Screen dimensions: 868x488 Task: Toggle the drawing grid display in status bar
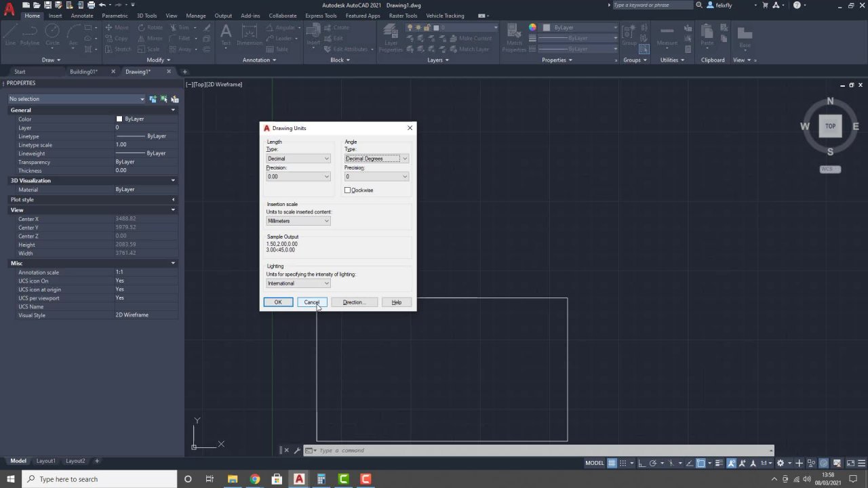click(x=612, y=463)
